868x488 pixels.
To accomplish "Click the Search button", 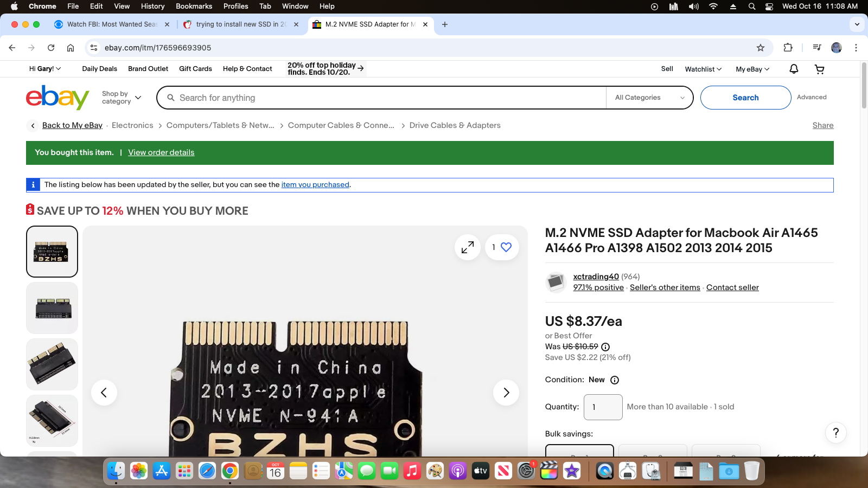I will 745,98.
